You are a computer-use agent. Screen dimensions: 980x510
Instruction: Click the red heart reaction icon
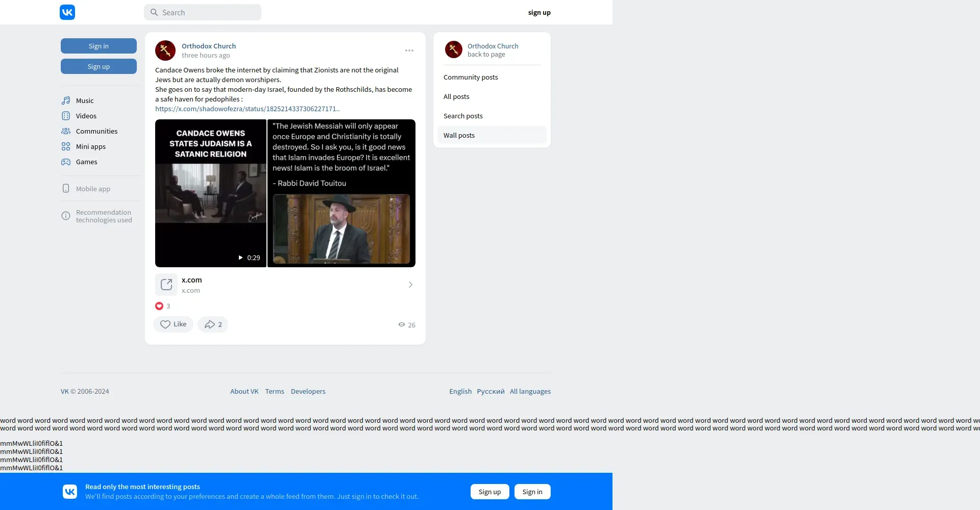(x=159, y=306)
